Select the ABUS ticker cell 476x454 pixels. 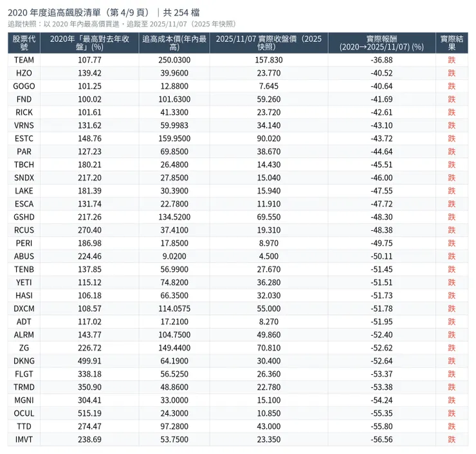tap(24, 256)
